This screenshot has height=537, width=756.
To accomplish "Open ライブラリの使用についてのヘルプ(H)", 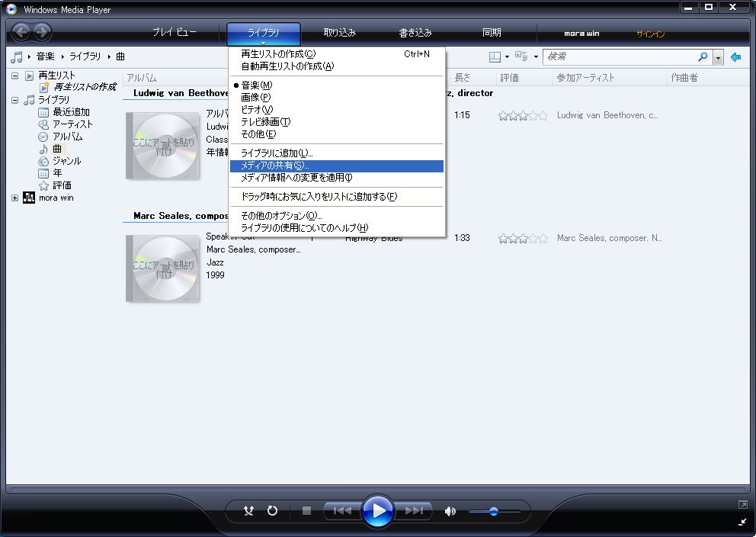I will [337, 228].
